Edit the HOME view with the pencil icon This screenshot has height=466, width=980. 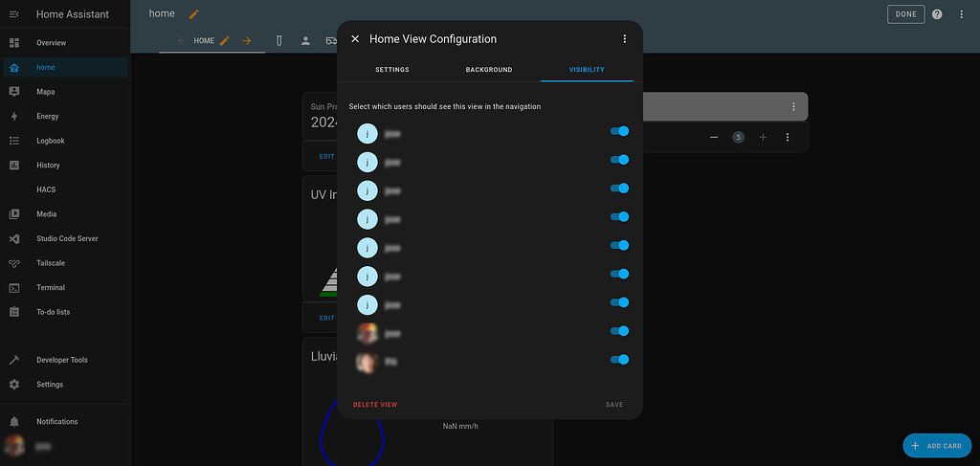click(x=225, y=40)
